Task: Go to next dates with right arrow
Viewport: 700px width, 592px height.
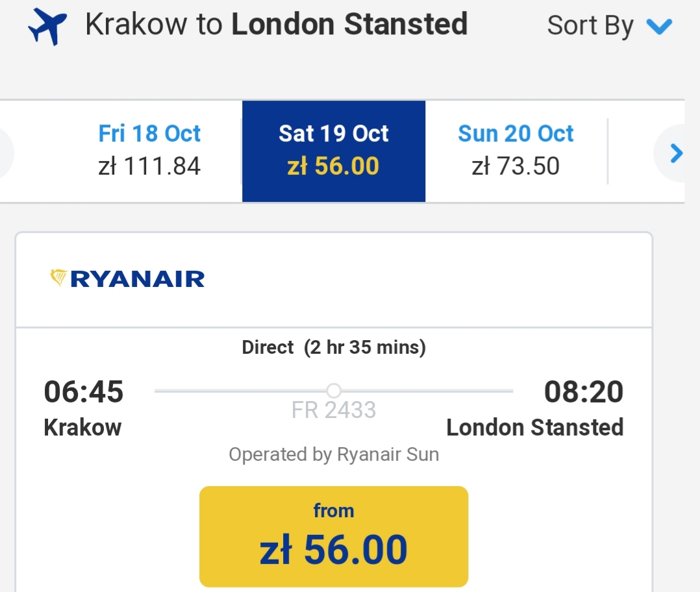Action: click(676, 153)
